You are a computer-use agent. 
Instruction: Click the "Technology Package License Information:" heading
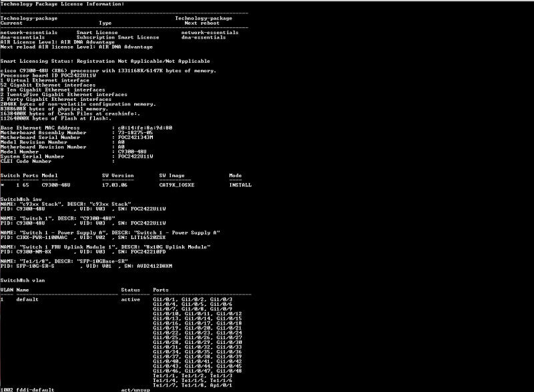click(62, 4)
